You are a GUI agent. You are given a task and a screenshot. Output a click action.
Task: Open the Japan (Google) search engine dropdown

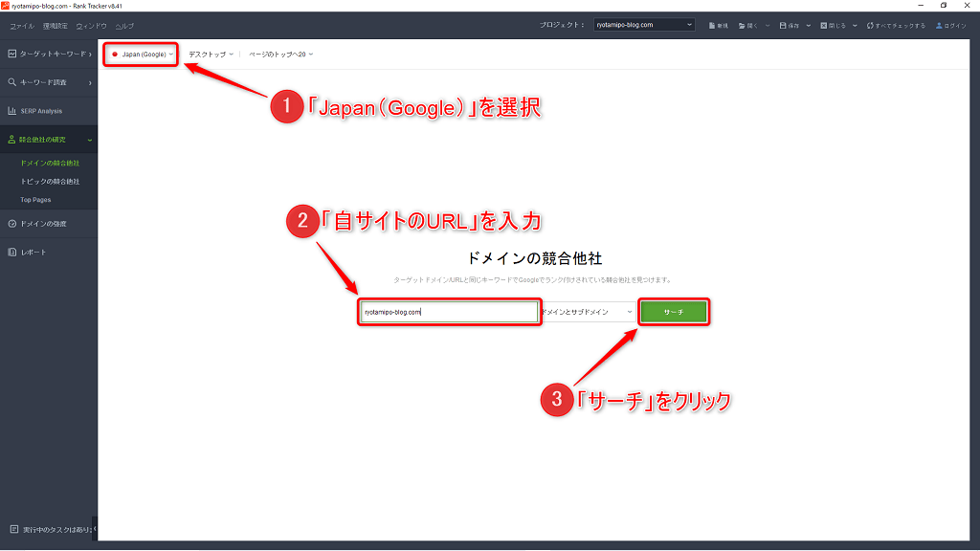[144, 55]
